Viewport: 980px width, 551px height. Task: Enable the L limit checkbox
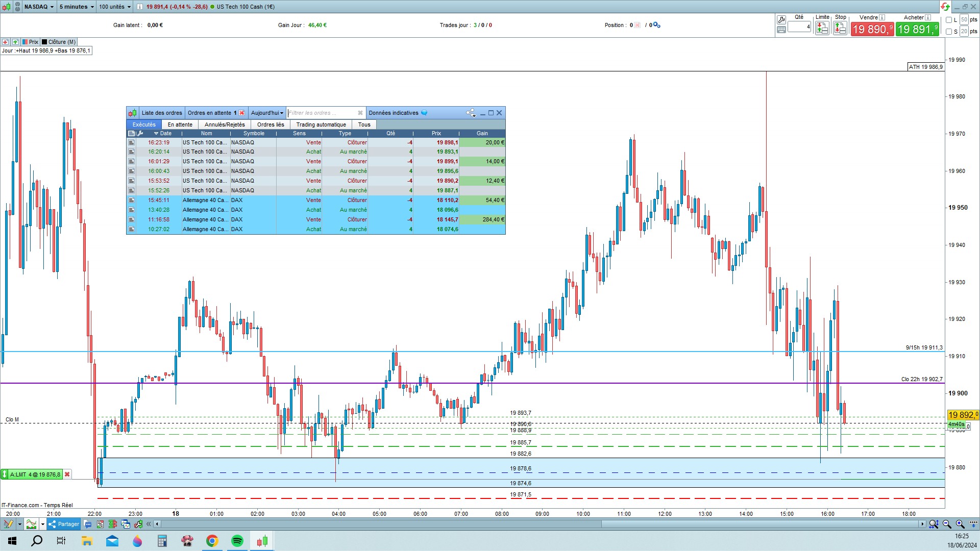click(x=949, y=20)
